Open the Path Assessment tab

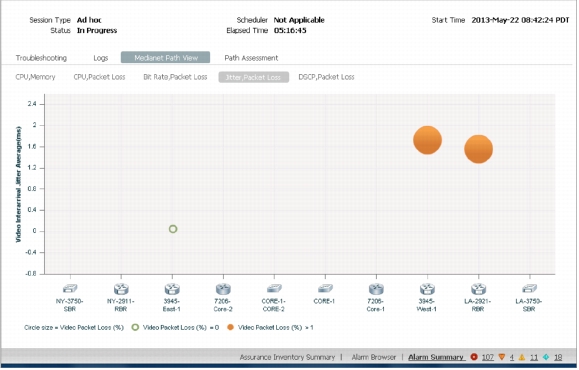251,58
